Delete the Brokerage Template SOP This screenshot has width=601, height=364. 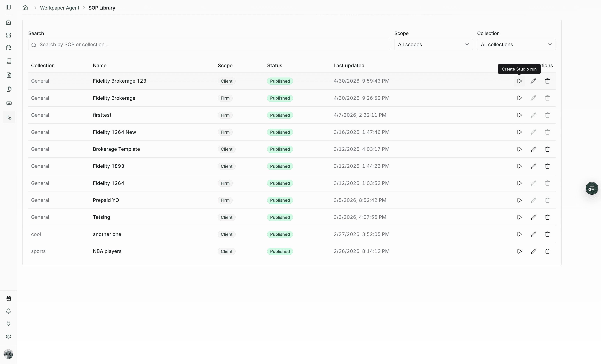(x=547, y=149)
